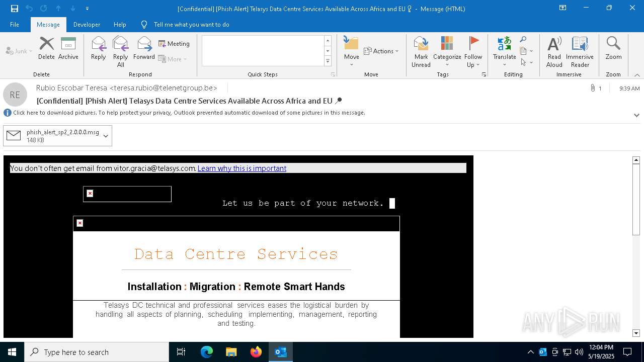
Task: Click the blocked Telasys logo image placeholder
Action: point(127,194)
